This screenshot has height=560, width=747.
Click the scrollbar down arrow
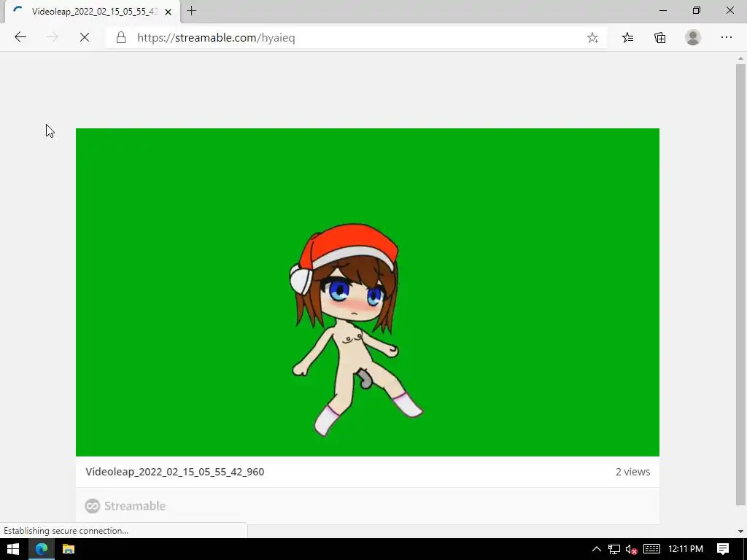pyautogui.click(x=740, y=532)
